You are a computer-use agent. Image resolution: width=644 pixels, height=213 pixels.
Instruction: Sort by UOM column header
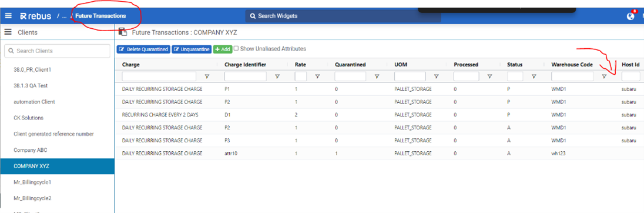(401, 65)
